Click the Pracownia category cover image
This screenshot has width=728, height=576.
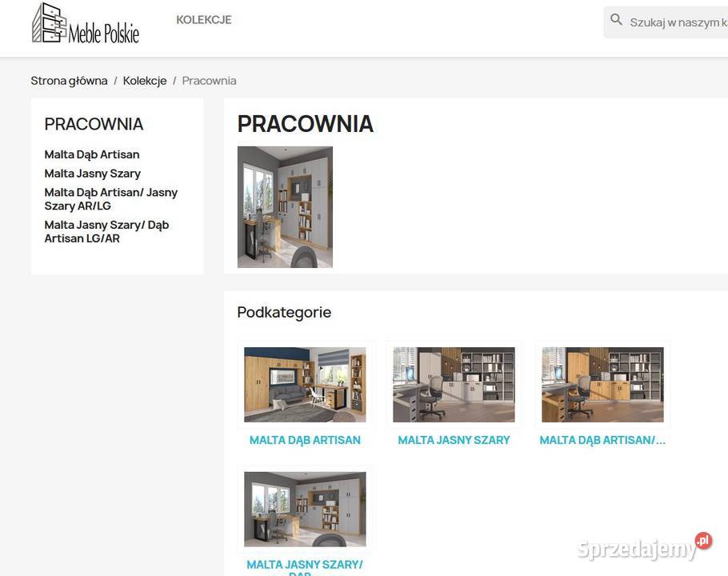pos(285,207)
